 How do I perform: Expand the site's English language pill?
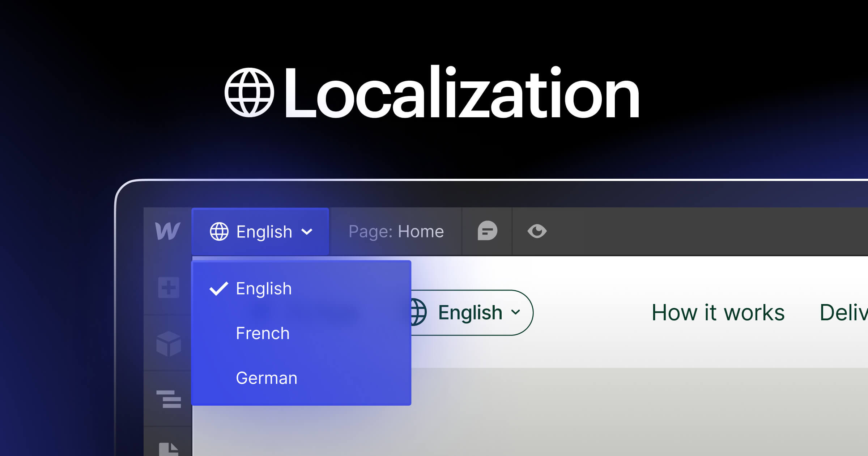pyautogui.click(x=470, y=313)
